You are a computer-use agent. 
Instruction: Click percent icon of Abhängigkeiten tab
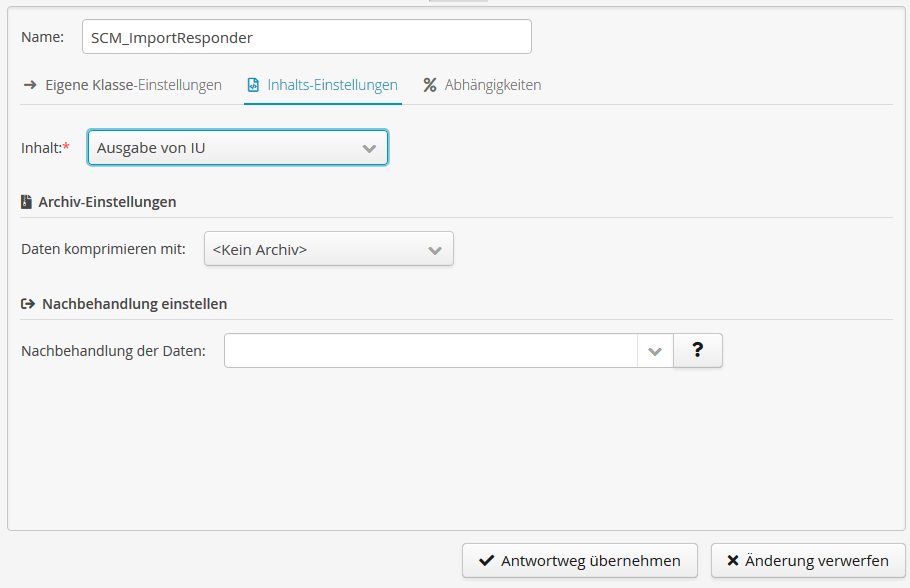click(429, 85)
